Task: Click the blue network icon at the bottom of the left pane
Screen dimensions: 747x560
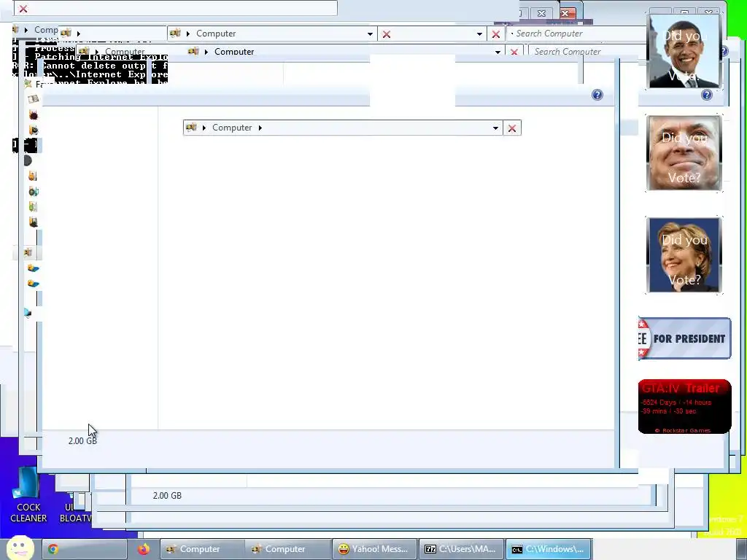Action: coord(28,313)
